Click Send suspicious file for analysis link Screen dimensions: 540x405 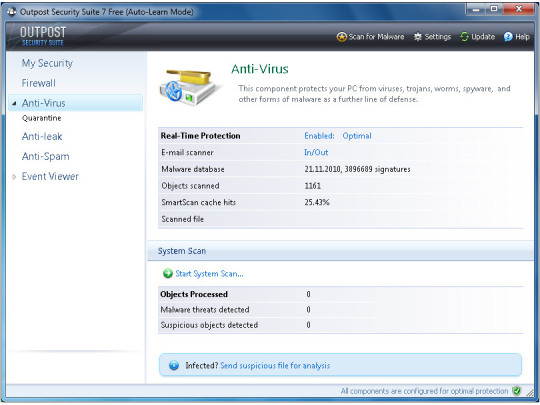click(x=275, y=365)
